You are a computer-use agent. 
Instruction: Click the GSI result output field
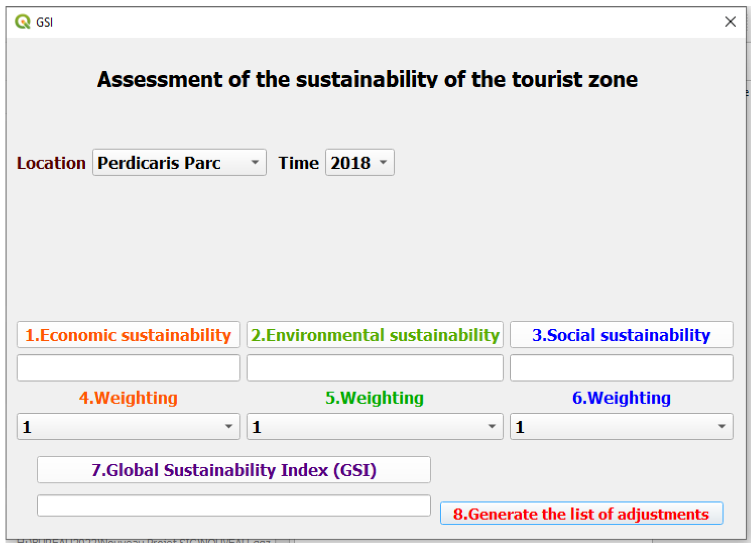(233, 505)
